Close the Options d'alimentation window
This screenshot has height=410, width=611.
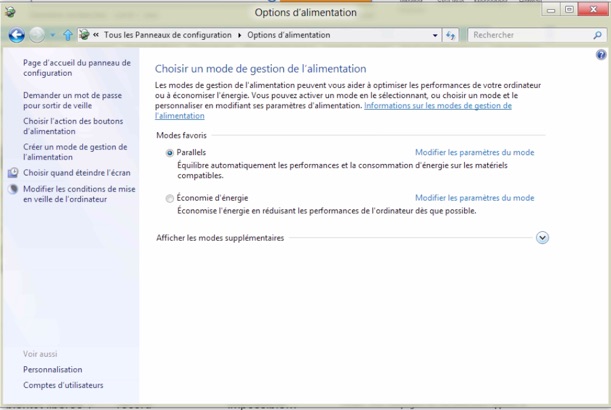593,10
